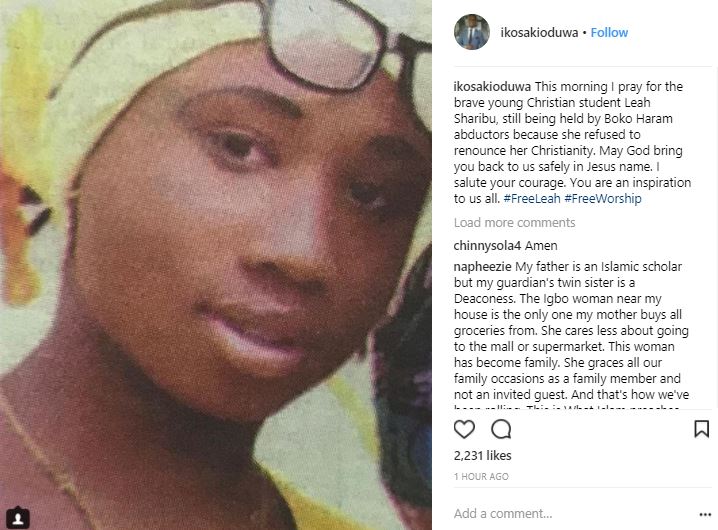The image size is (718, 530).
Task: Open ikosakioduwa username in the caption
Action: [x=492, y=87]
